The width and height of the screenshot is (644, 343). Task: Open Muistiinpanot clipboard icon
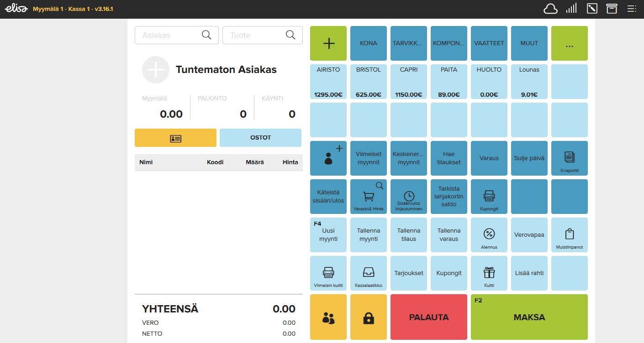[x=570, y=235]
